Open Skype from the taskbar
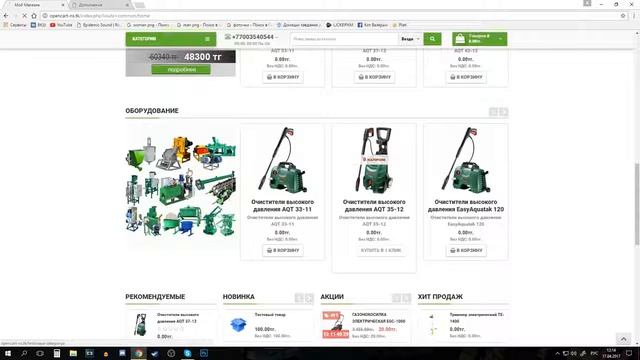The height and width of the screenshot is (360, 640). pyautogui.click(x=187, y=353)
